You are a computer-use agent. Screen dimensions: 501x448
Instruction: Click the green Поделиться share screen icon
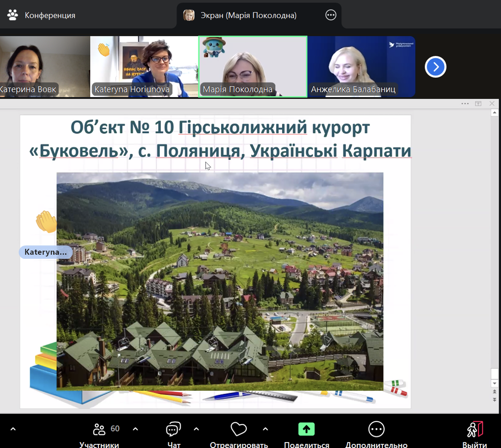(x=306, y=429)
